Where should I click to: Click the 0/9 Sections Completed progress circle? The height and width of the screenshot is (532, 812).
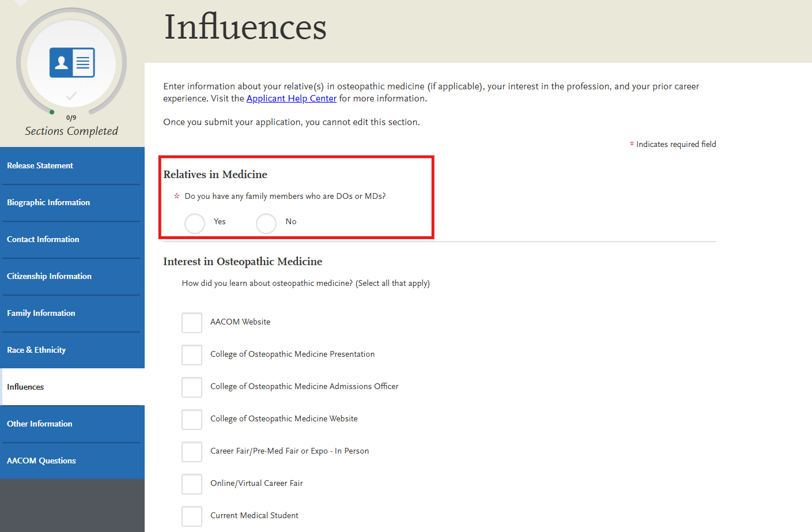point(71,62)
